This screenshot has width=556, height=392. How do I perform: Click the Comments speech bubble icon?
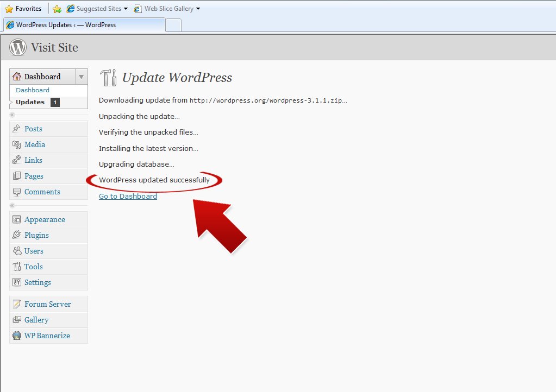coord(16,192)
